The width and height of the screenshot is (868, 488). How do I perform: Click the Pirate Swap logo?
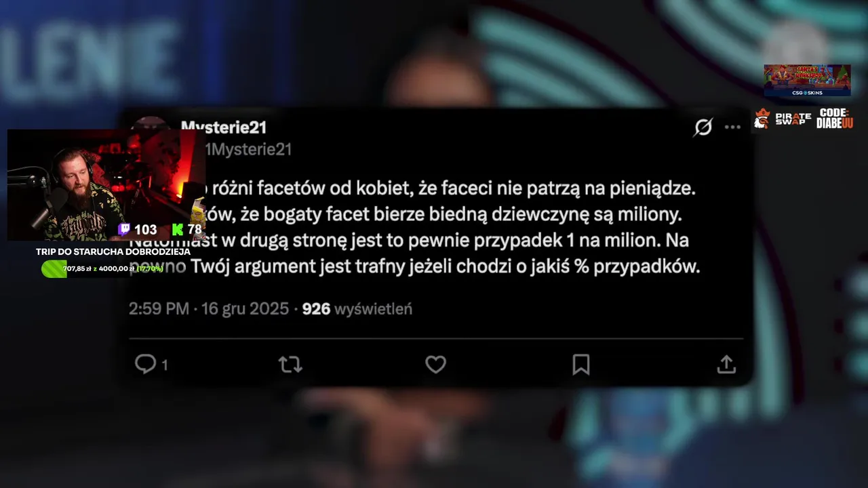(x=783, y=119)
